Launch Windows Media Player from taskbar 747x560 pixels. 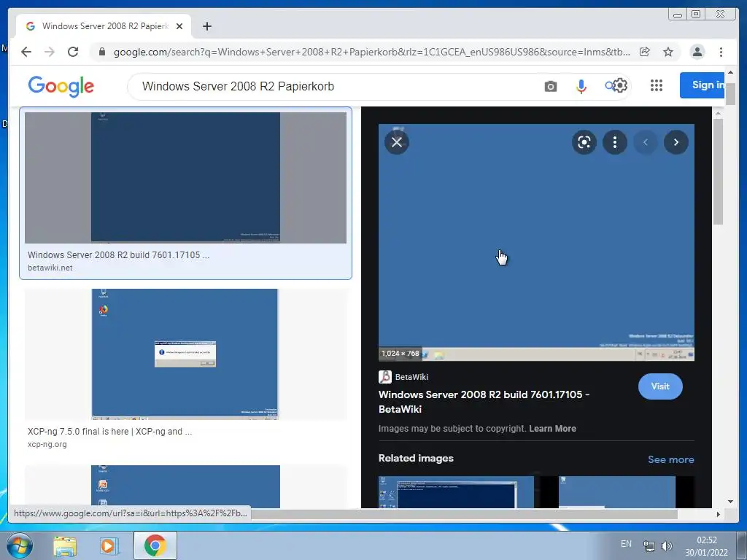click(x=108, y=546)
